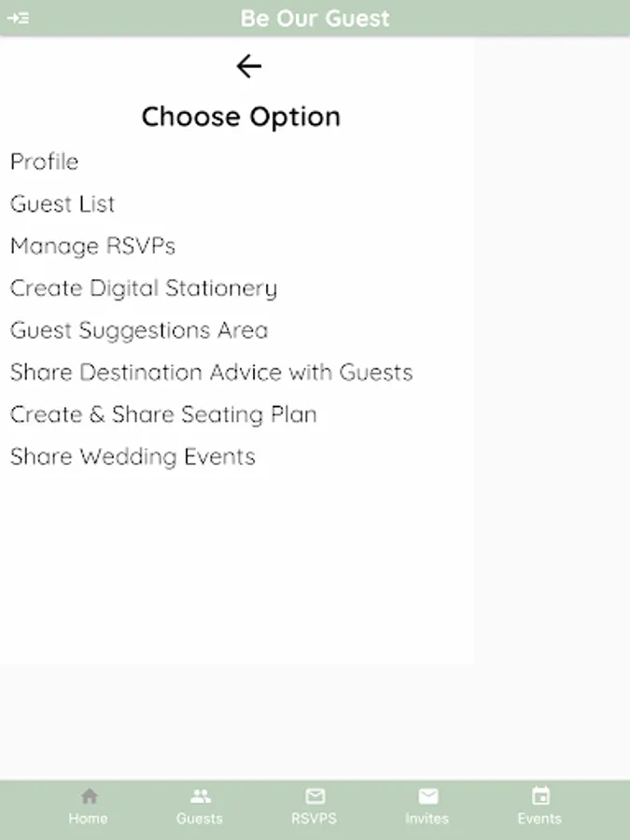The height and width of the screenshot is (840, 630).
Task: Tap the RSVPS envelope icon
Action: coord(315,796)
